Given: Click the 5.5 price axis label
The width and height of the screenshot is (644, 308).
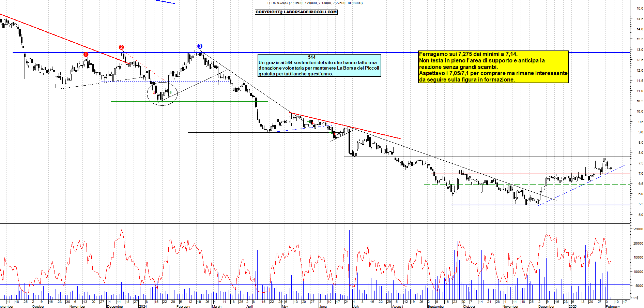Looking at the screenshot, I should (x=640, y=204).
